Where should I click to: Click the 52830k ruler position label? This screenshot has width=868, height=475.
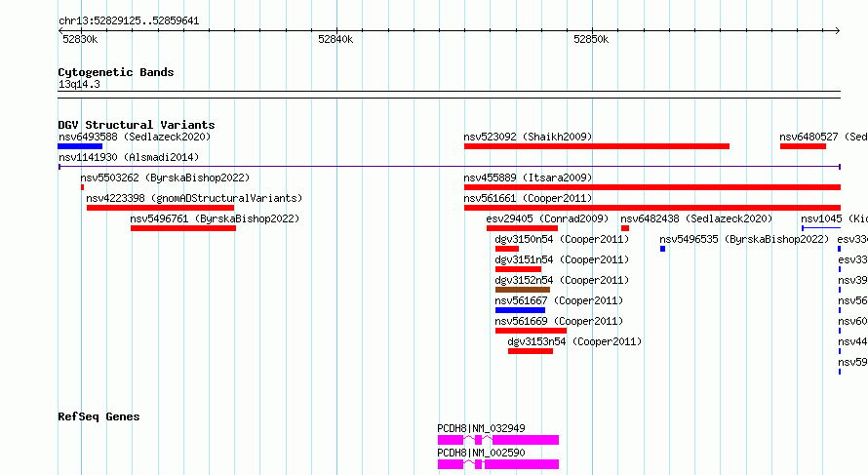[80, 39]
